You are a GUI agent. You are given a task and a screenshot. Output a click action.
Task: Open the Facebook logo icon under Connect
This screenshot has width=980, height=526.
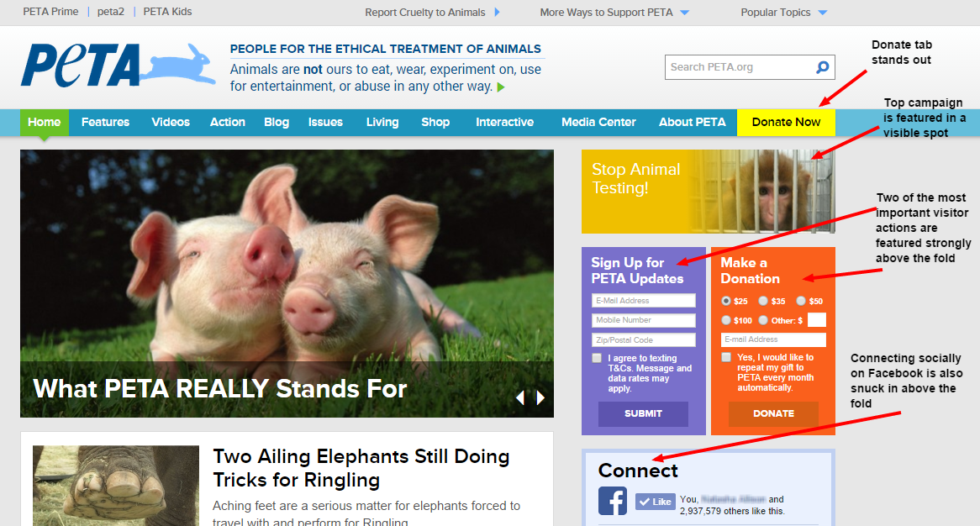click(613, 501)
